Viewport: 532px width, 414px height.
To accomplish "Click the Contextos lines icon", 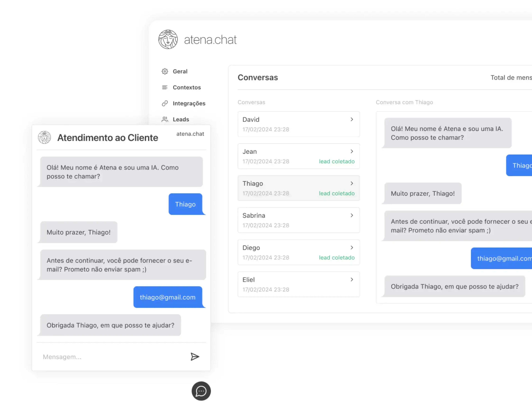I will (165, 87).
